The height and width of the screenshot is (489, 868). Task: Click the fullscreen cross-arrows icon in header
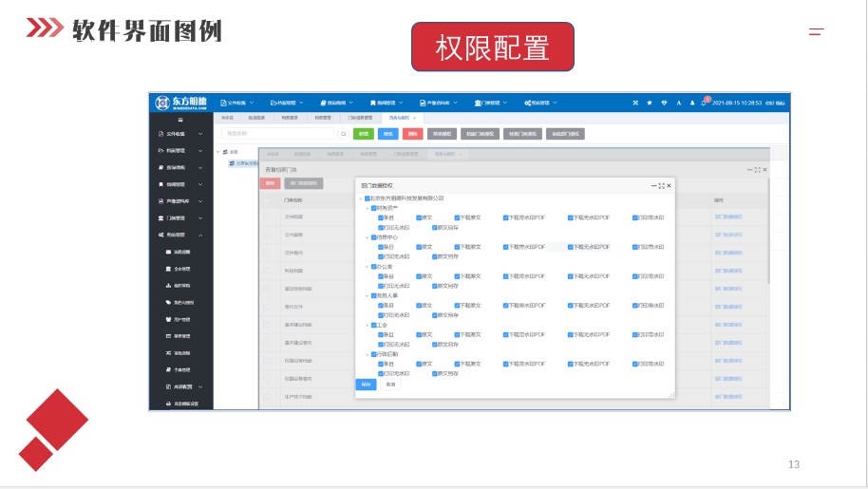click(635, 103)
